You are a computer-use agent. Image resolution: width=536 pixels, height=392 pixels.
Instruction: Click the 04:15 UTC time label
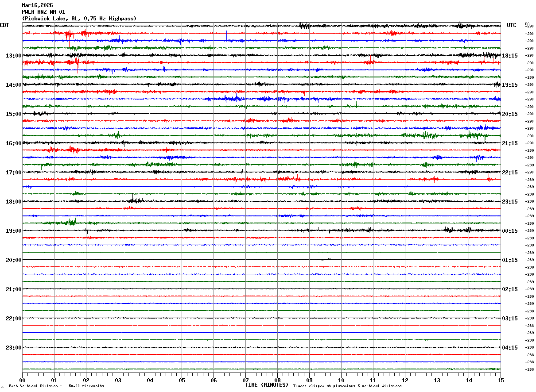click(x=509, y=347)
